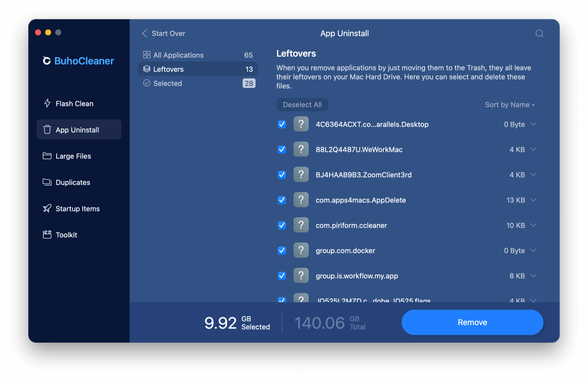The height and width of the screenshot is (380, 588).
Task: Click the Toolkit toolbox icon
Action: coord(47,235)
